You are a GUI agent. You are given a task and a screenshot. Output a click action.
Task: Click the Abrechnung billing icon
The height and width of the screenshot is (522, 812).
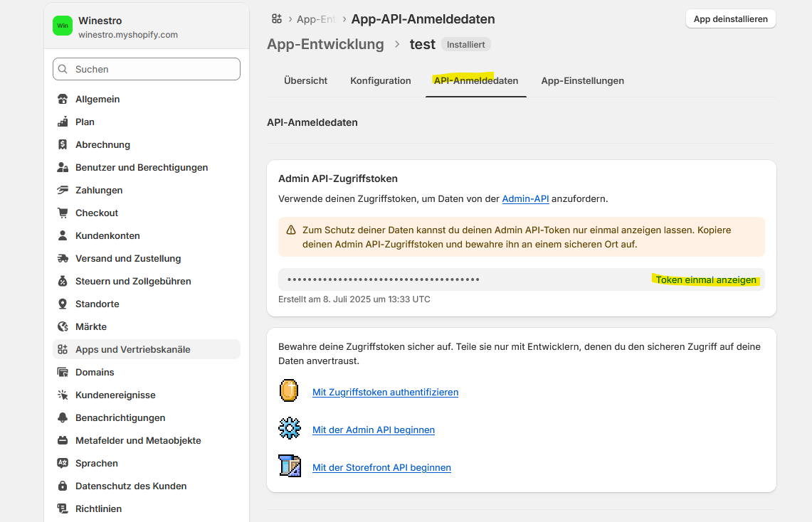coord(63,144)
